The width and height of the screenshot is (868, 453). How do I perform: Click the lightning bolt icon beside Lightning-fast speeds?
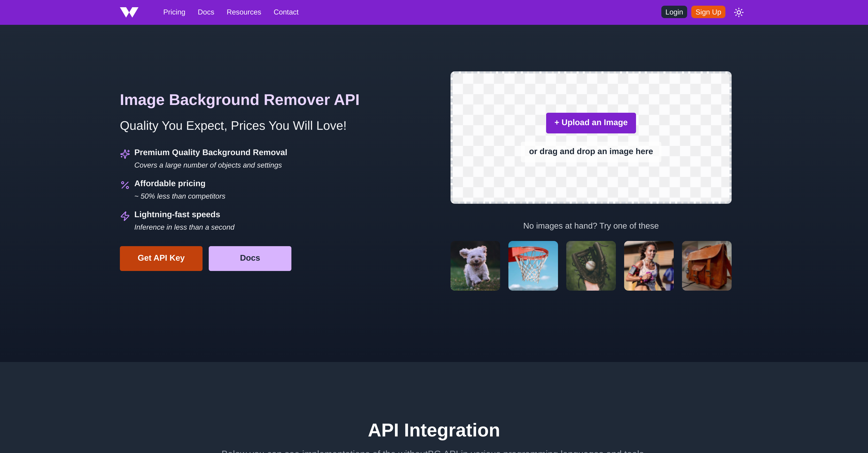pos(125,216)
